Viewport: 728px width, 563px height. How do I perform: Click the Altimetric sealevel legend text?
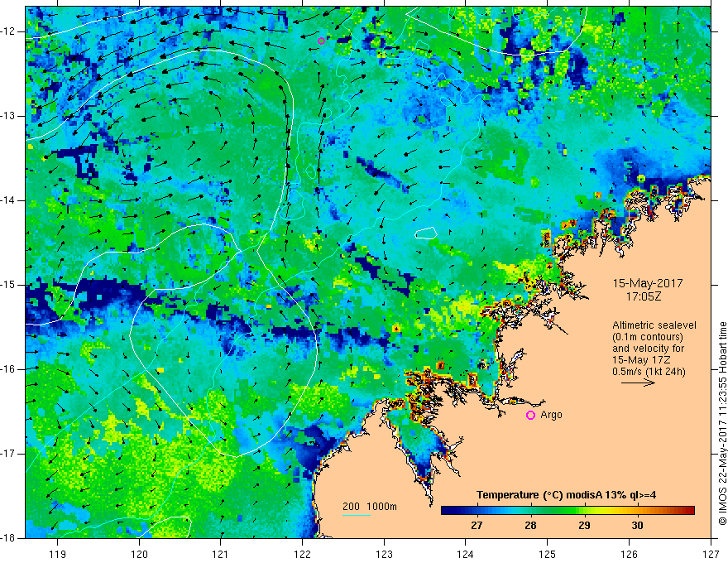tap(654, 325)
